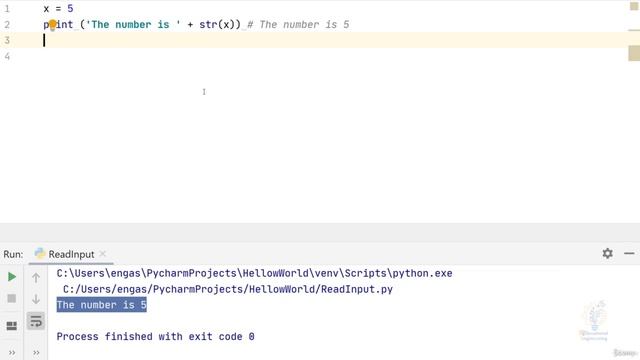Click 'Process finished with exit code 0' text
The image size is (640, 360).
pyautogui.click(x=156, y=337)
